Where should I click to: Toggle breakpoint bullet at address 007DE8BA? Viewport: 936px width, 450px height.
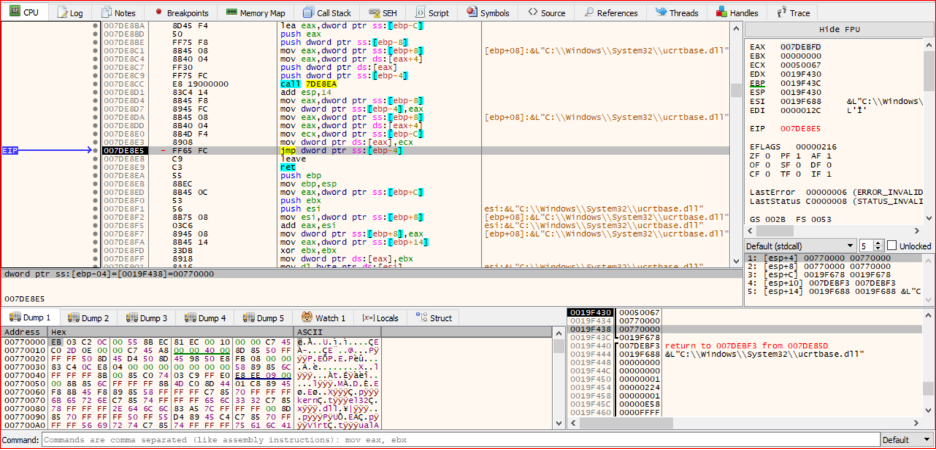click(x=95, y=27)
